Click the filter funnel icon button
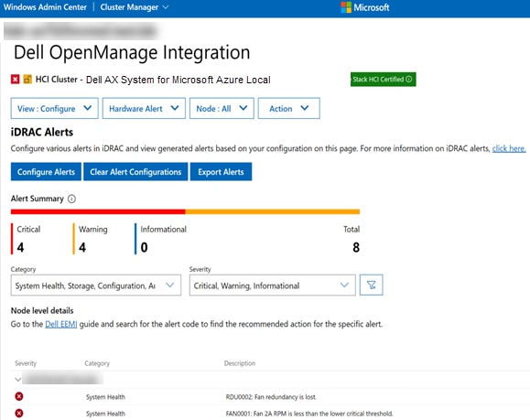 pos(371,285)
